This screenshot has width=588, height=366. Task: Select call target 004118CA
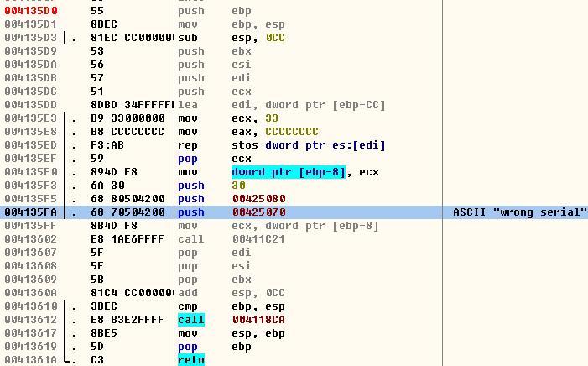click(258, 320)
